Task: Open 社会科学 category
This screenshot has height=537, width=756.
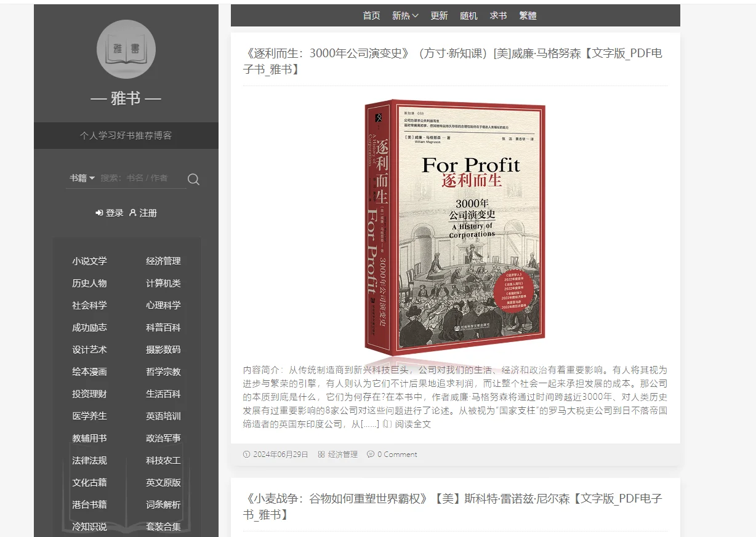Action: click(x=89, y=305)
